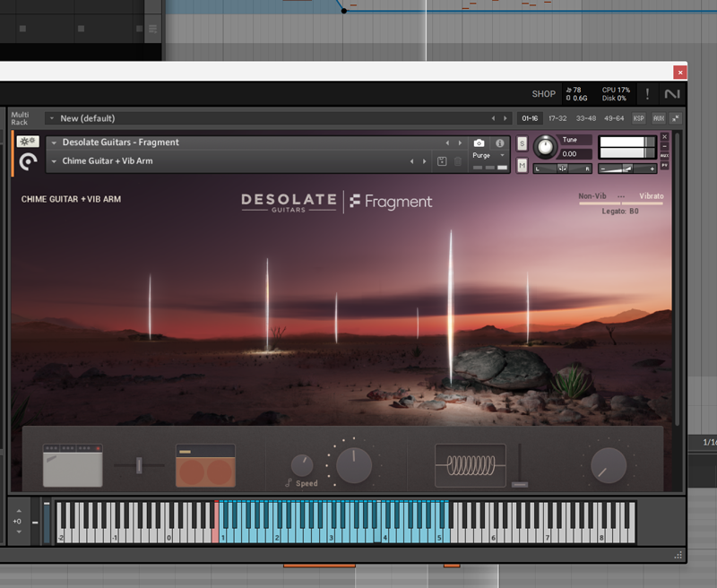Shift keyboard octave down with arrow
This screenshot has width=717, height=588.
(x=19, y=532)
